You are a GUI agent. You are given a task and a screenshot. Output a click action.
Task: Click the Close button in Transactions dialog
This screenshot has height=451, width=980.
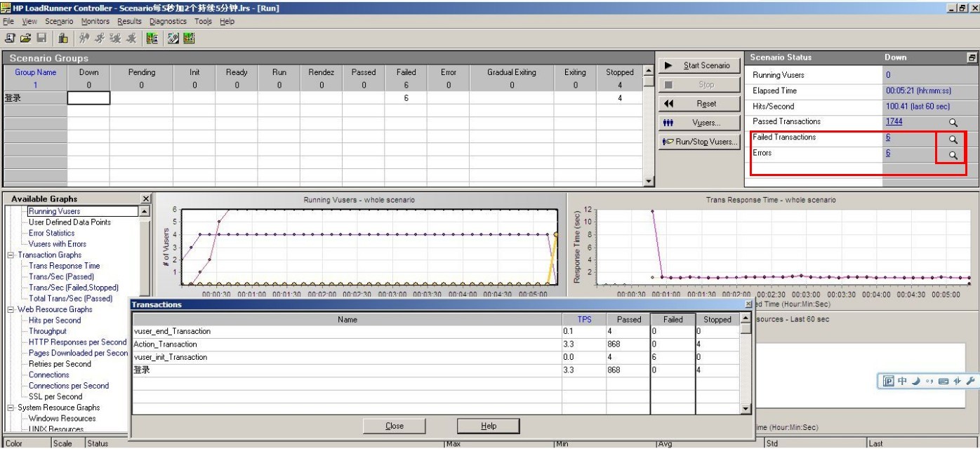[395, 426]
